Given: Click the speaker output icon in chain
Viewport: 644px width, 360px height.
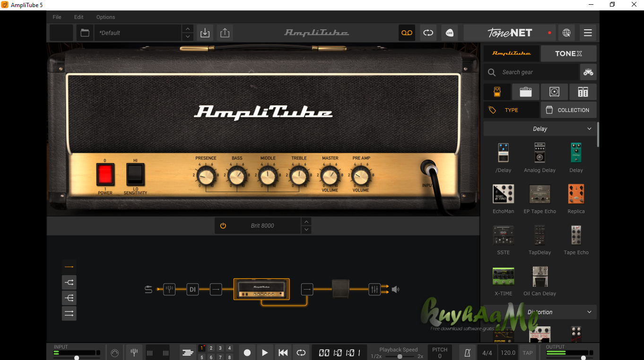Looking at the screenshot, I should [x=395, y=289].
